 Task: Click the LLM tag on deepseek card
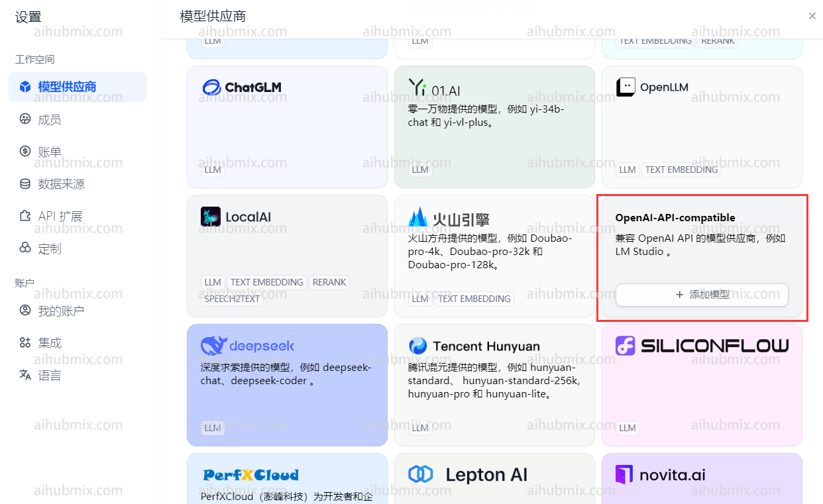(213, 428)
